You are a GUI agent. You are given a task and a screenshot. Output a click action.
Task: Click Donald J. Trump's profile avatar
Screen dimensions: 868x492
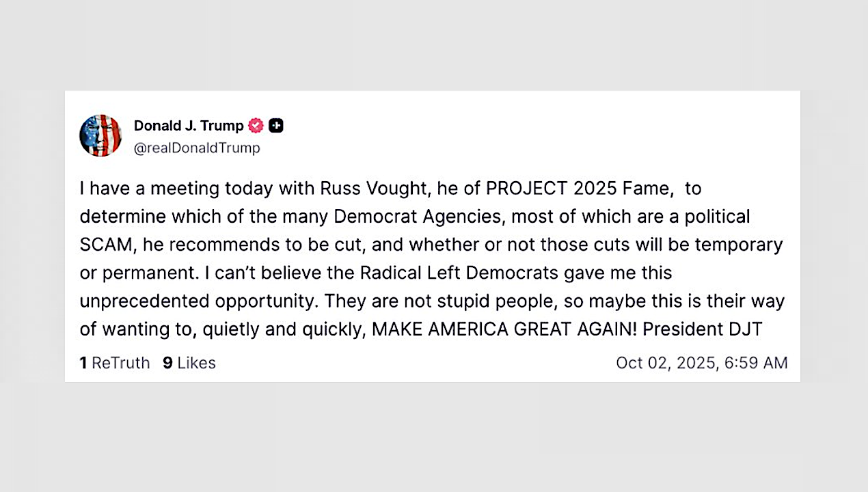pos(100,135)
